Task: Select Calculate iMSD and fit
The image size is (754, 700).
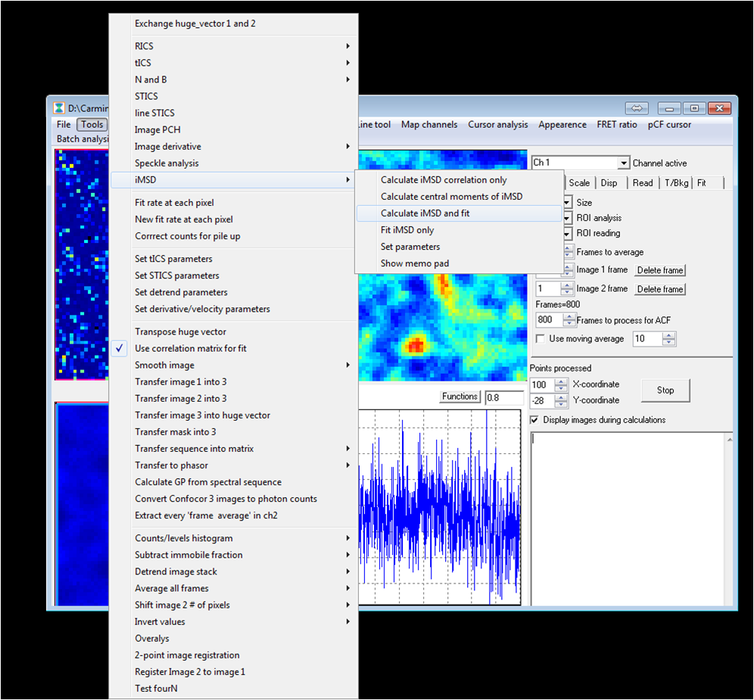Action: coord(425,213)
